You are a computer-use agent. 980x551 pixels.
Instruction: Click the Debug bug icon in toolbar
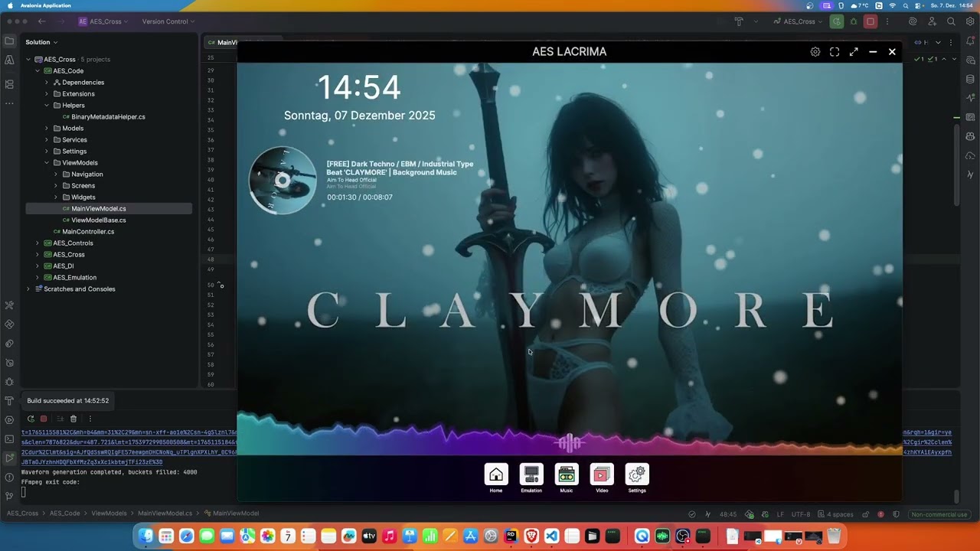tap(854, 21)
